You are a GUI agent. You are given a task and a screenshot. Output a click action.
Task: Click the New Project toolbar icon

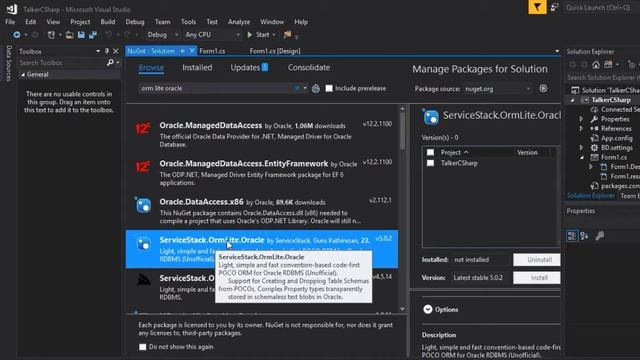[x=51, y=35]
